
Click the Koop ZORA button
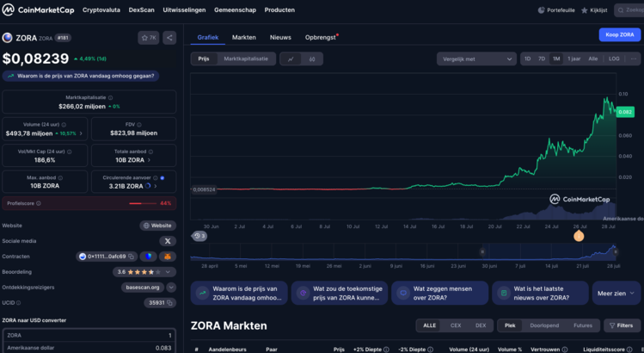pyautogui.click(x=619, y=34)
